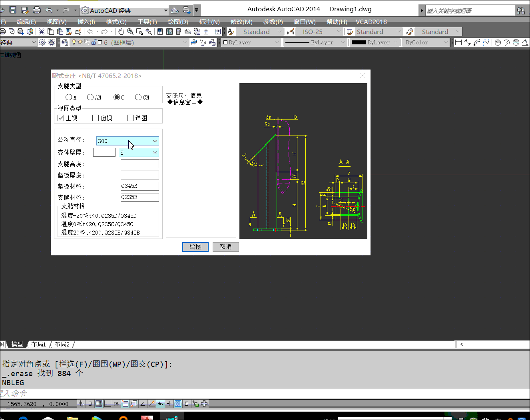The image size is (530, 420).
Task: Open the AutoCAD 经典 workspace dropdown
Action: (x=165, y=10)
